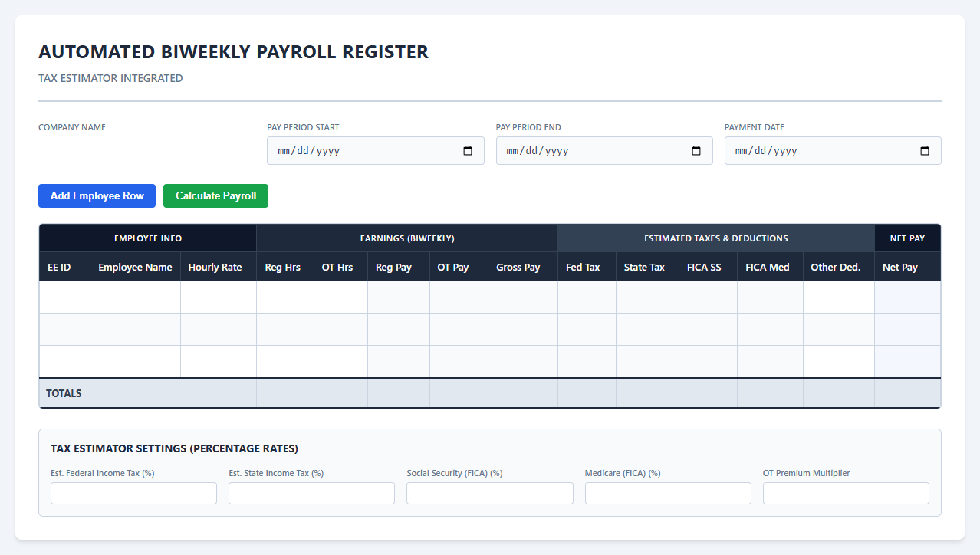Focus the Pay Period Start date field

pos(376,151)
